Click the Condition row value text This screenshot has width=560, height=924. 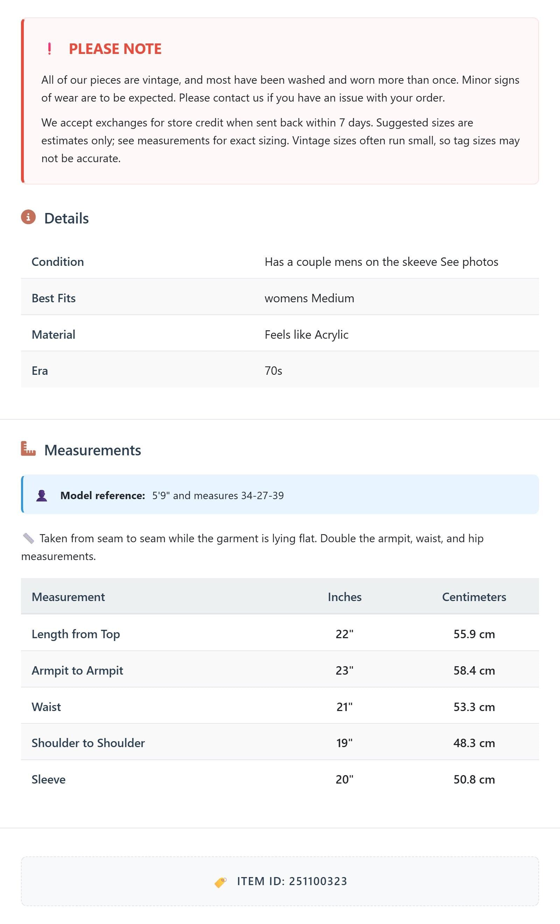pos(381,262)
